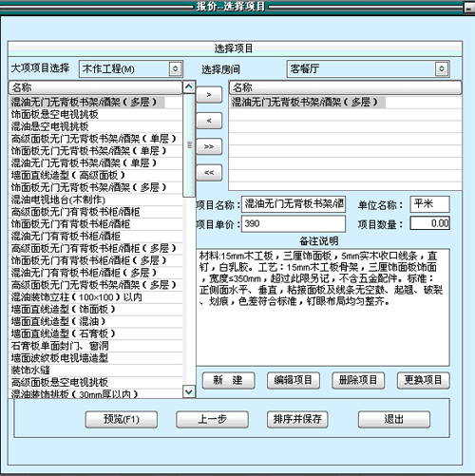The height and width of the screenshot is (476, 475).
Task: Click the double right-arrow add-all button
Action: click(209, 146)
